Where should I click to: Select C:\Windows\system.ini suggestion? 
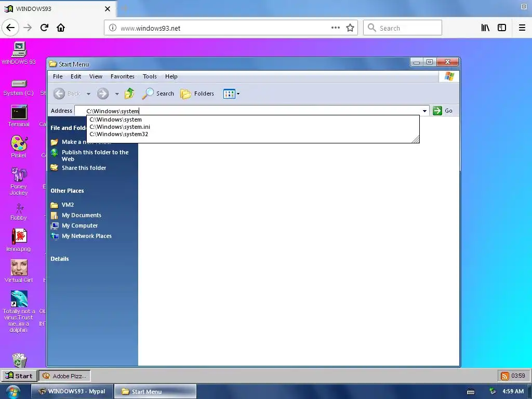(253, 127)
